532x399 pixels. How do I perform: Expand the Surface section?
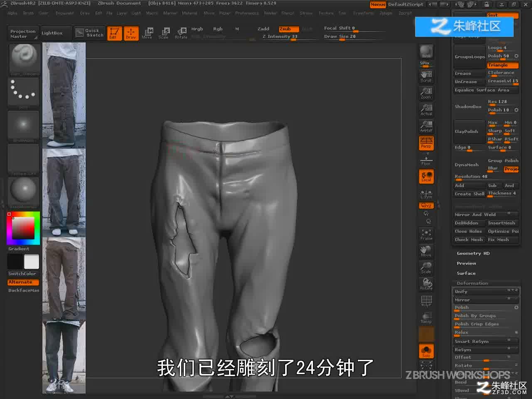click(466, 273)
